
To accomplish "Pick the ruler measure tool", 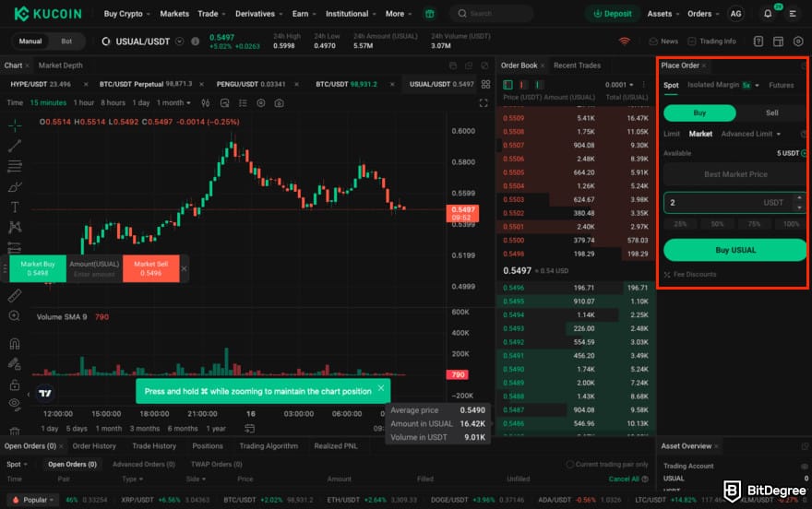I will (x=15, y=296).
